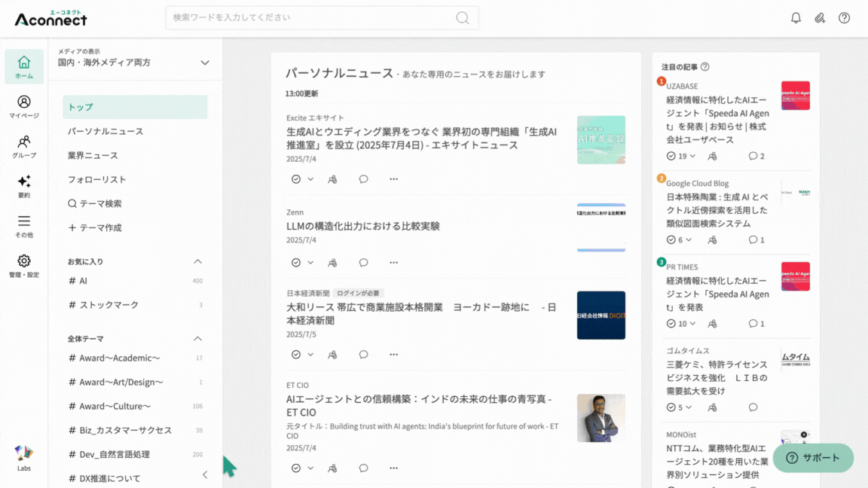
Task: Open the notifications bell icon
Action: click(x=796, y=18)
